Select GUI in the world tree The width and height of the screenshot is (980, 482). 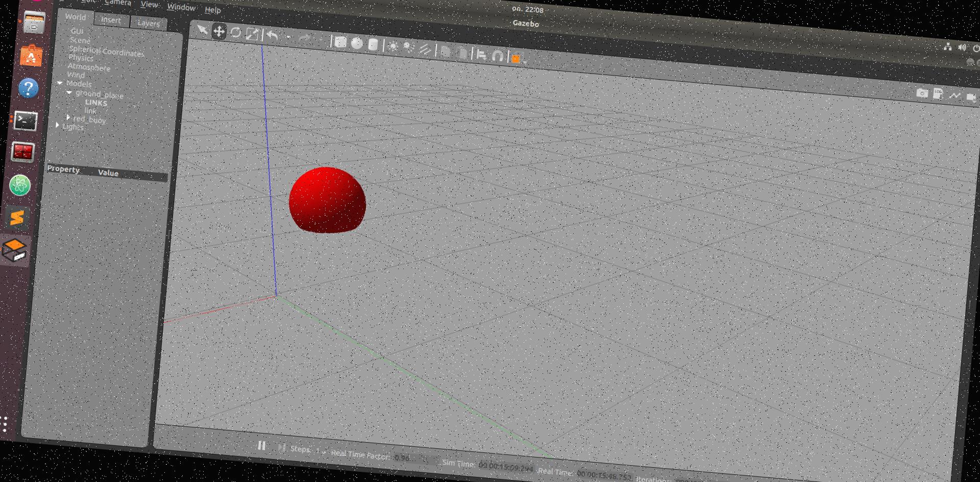pos(77,31)
